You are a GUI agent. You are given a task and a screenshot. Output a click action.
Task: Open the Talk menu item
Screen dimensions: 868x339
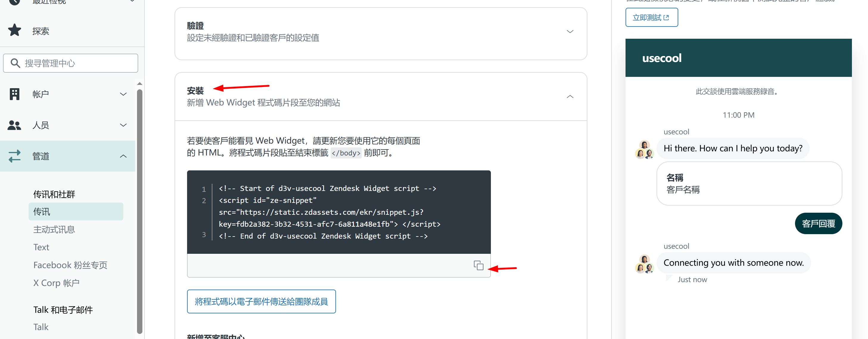click(41, 327)
